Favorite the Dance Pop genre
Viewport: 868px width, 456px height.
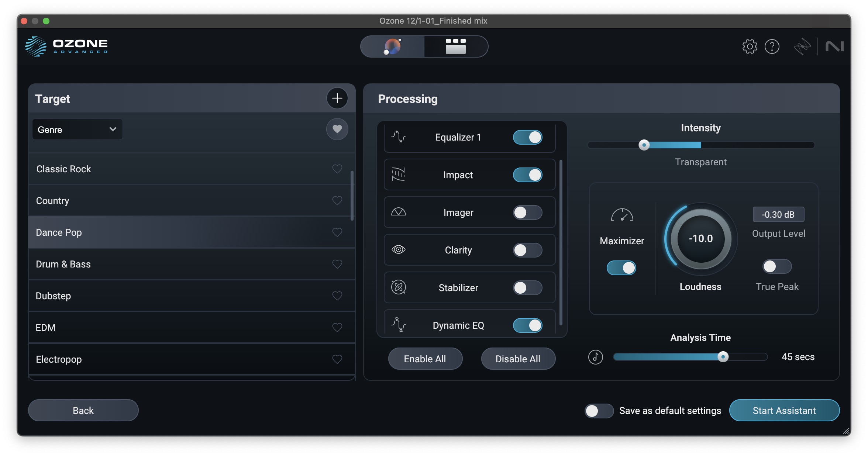click(x=337, y=232)
